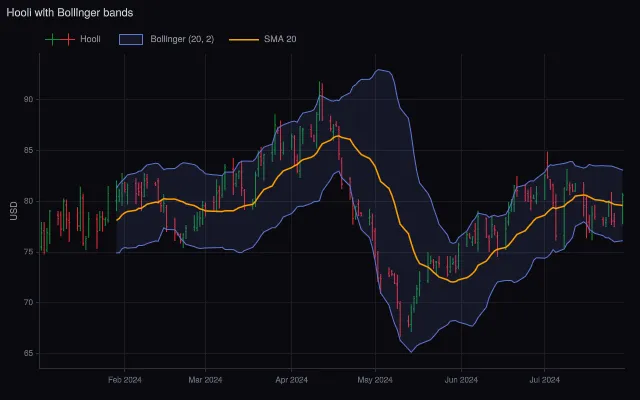Toggle the SMA 20 legend entry
The width and height of the screenshot is (640, 400).
262,39
